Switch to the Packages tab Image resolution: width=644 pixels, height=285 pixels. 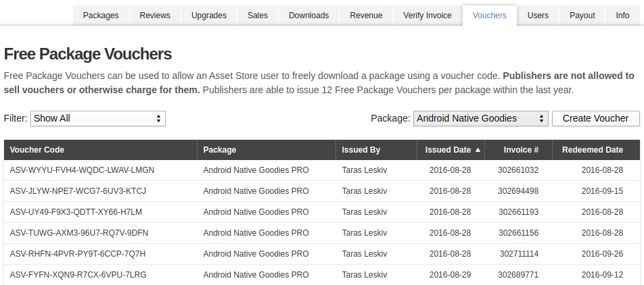(x=101, y=16)
